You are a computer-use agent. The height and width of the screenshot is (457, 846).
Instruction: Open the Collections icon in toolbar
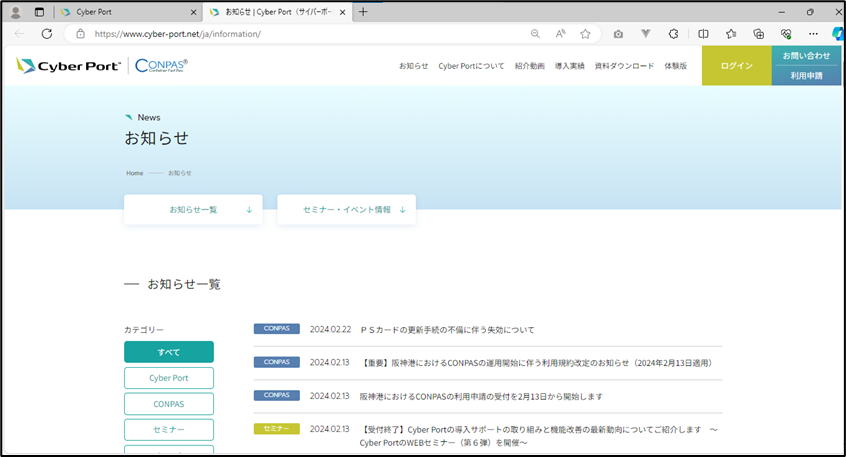point(759,33)
